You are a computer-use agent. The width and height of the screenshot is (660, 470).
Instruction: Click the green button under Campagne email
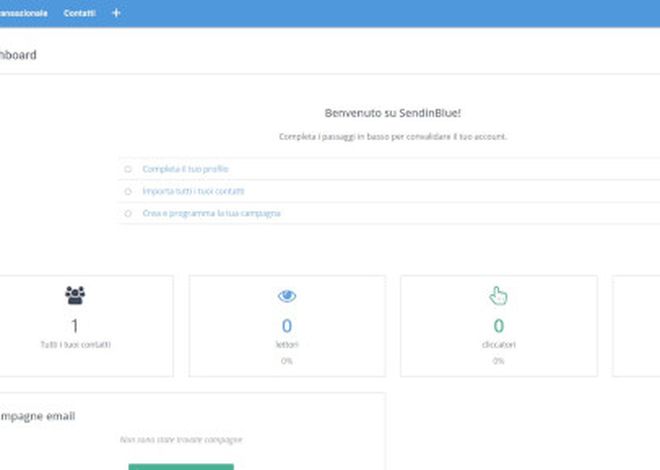click(x=181, y=467)
